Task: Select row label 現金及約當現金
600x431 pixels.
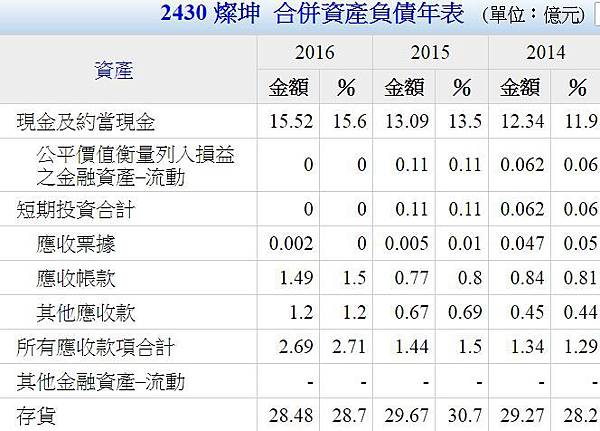Action: pos(86,122)
